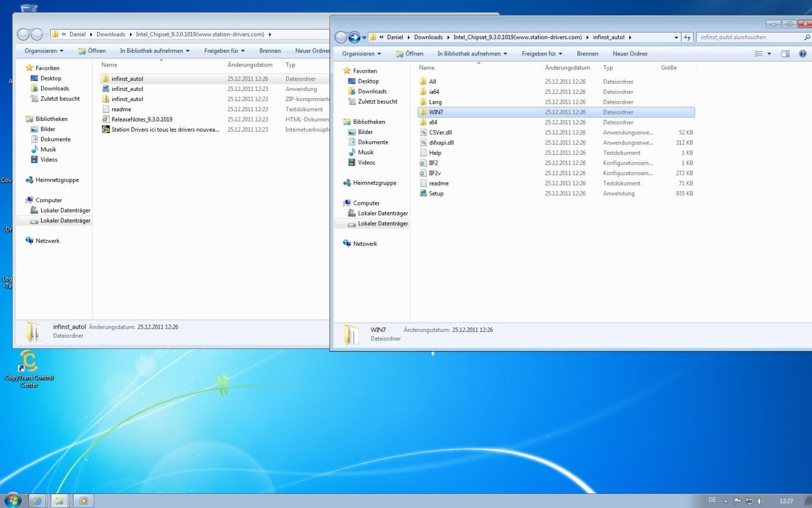Select the Setup application icon
Viewport: 812px width, 508px height.
[423, 193]
